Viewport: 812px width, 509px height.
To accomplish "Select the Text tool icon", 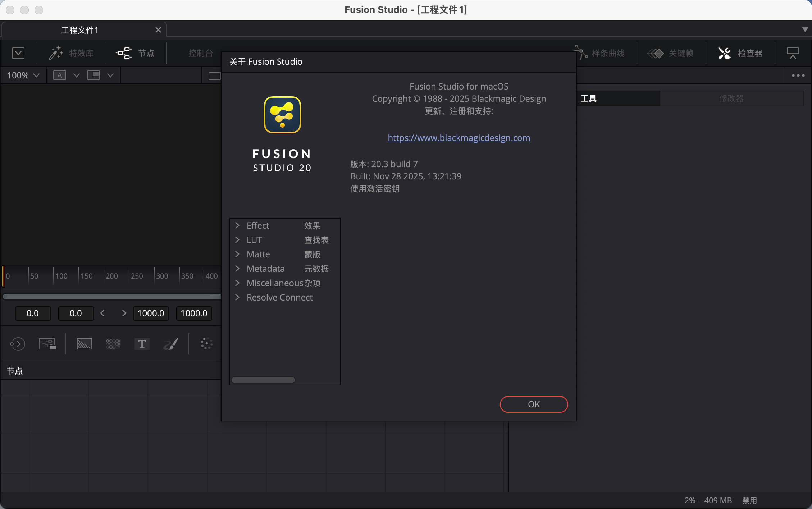I will (x=142, y=344).
